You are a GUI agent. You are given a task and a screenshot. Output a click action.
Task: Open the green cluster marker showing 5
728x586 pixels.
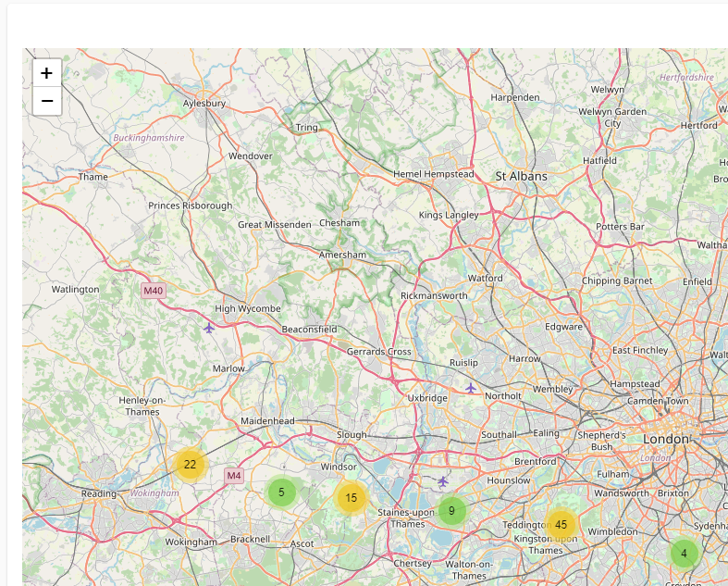click(281, 492)
